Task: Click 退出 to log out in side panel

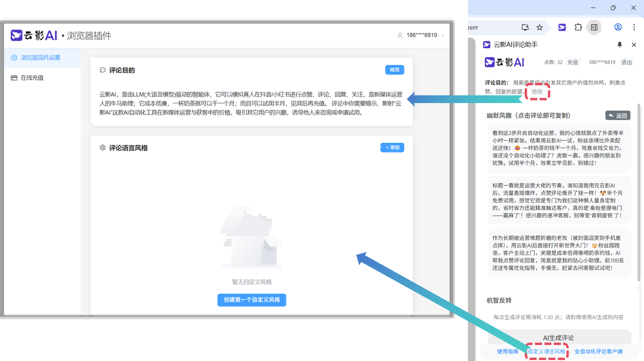Action: coord(626,62)
